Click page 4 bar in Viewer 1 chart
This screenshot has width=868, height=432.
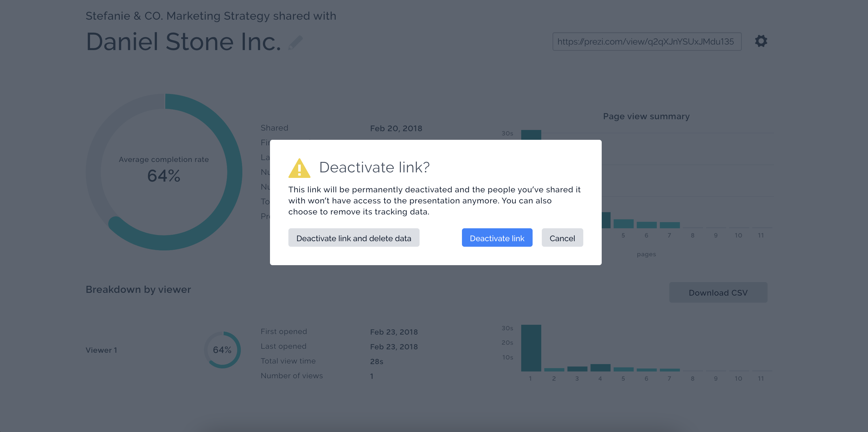[600, 368]
